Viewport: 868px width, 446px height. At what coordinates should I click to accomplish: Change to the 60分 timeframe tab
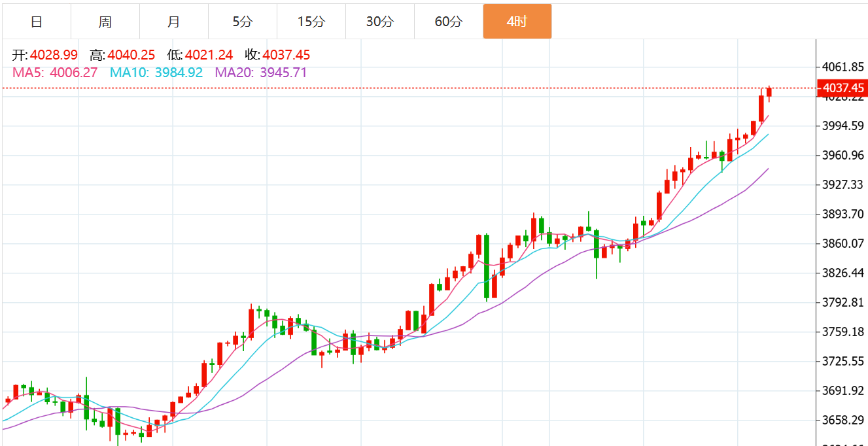coord(449,22)
